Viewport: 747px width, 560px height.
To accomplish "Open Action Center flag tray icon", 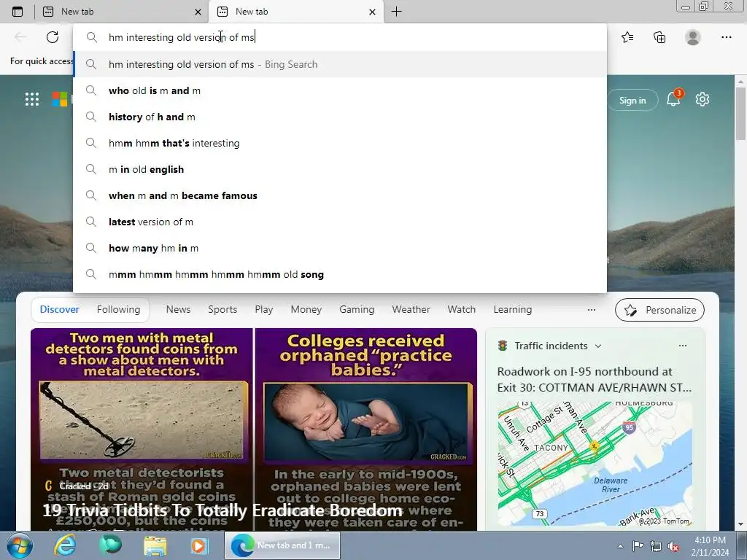I will pos(638,546).
